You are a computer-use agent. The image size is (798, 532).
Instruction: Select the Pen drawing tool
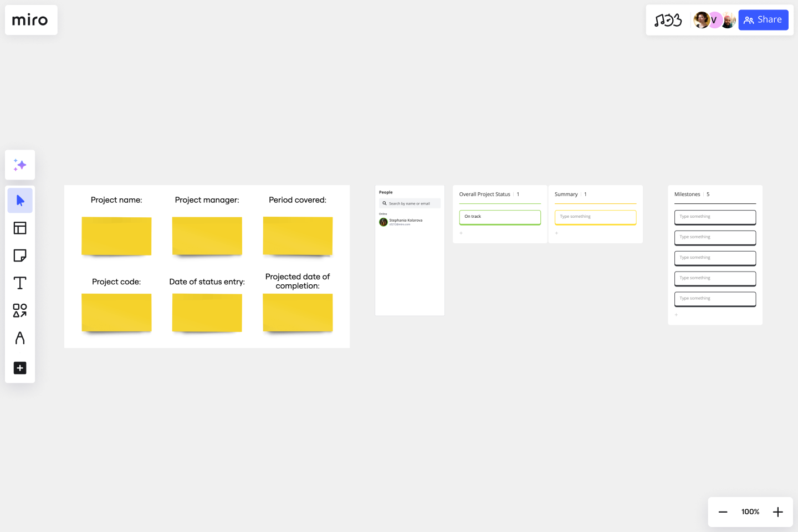(20, 338)
